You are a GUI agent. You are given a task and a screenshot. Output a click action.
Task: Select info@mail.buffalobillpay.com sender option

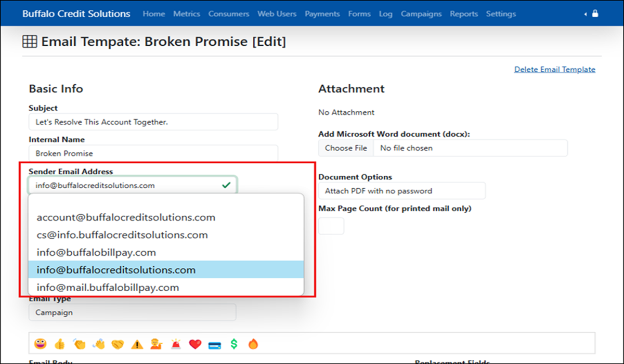point(166,288)
